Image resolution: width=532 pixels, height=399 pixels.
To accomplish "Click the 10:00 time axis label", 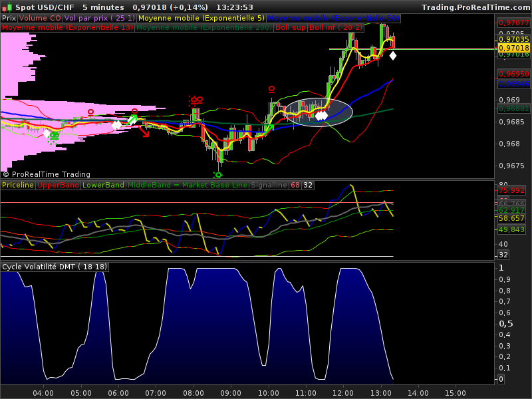I will 269,393.
